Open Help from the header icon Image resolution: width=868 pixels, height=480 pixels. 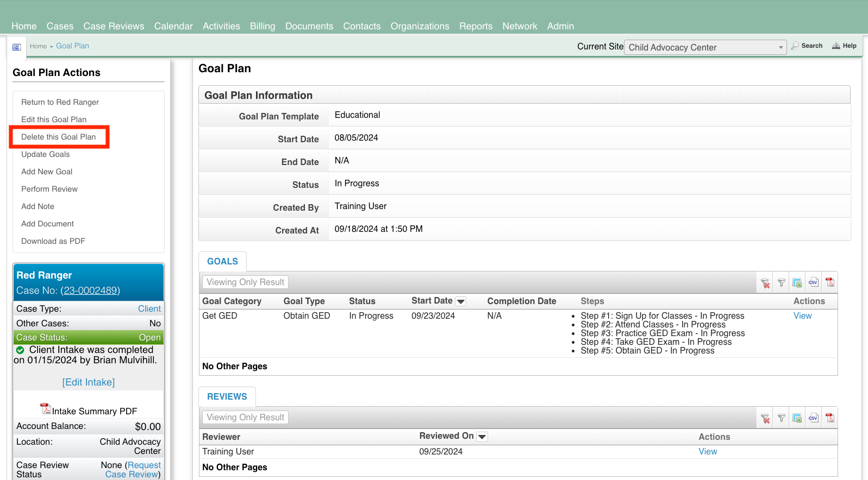tap(836, 46)
